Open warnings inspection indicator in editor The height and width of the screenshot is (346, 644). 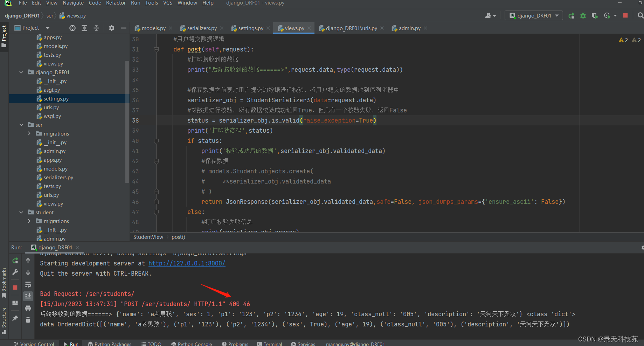(x=630, y=40)
